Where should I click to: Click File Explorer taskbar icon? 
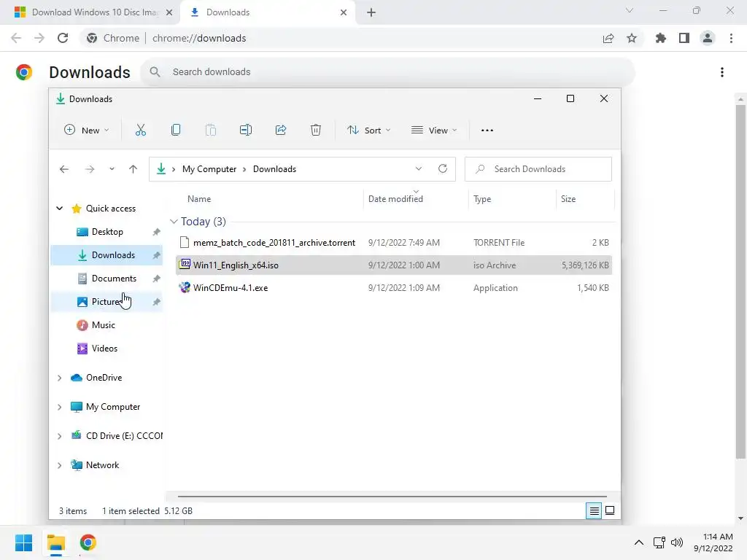(x=55, y=542)
